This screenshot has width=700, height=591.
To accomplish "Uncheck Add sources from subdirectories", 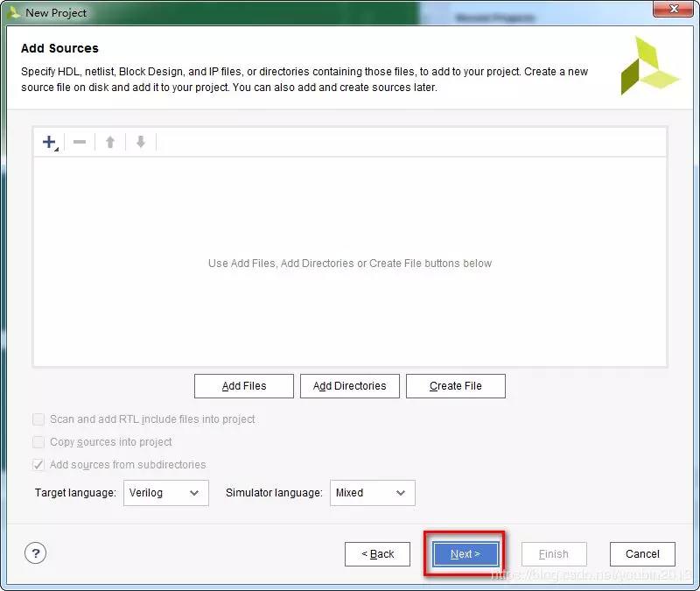I will (x=38, y=465).
